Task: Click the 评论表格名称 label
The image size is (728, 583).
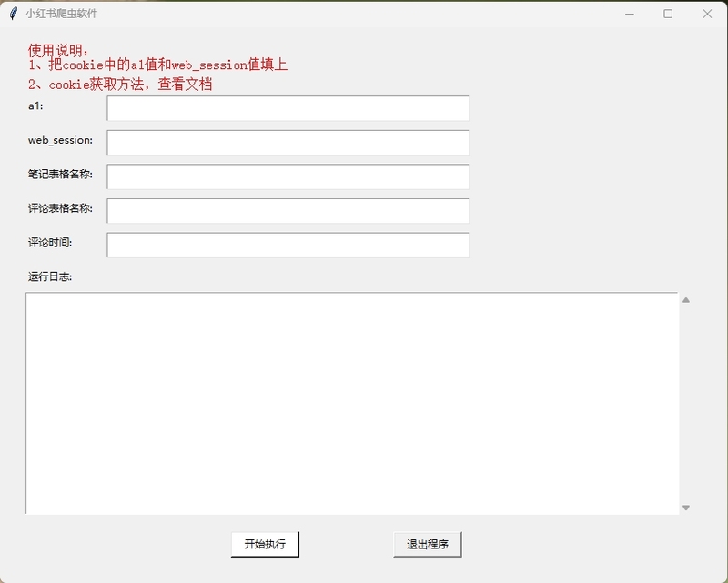Action: (x=60, y=208)
